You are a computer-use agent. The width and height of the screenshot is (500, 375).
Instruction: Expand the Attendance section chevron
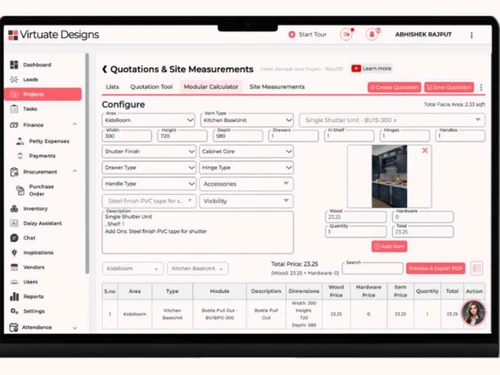(75, 328)
